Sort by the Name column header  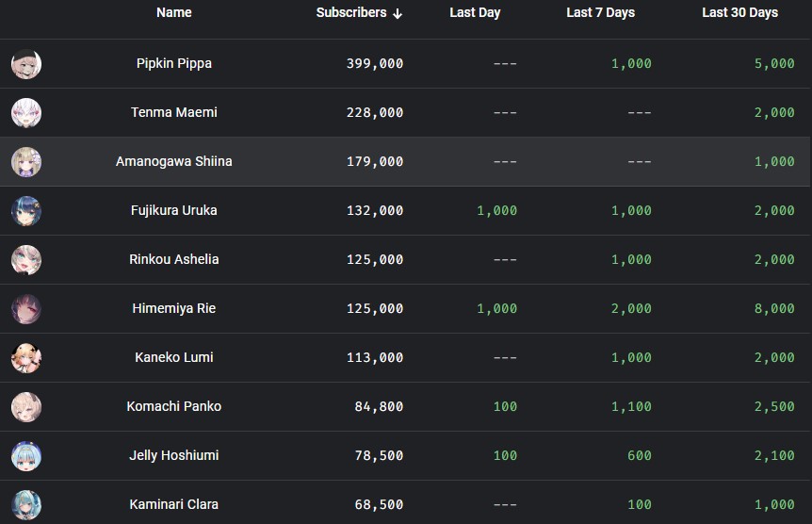coord(174,12)
